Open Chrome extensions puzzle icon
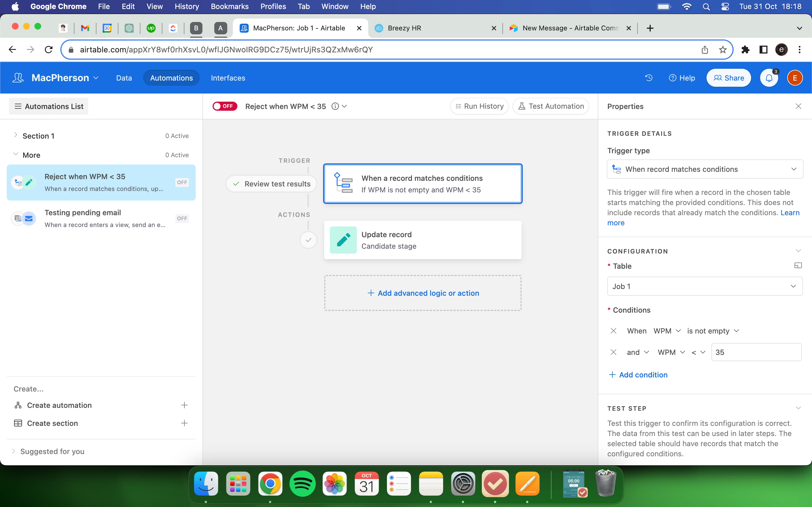812x507 pixels. pyautogui.click(x=745, y=50)
